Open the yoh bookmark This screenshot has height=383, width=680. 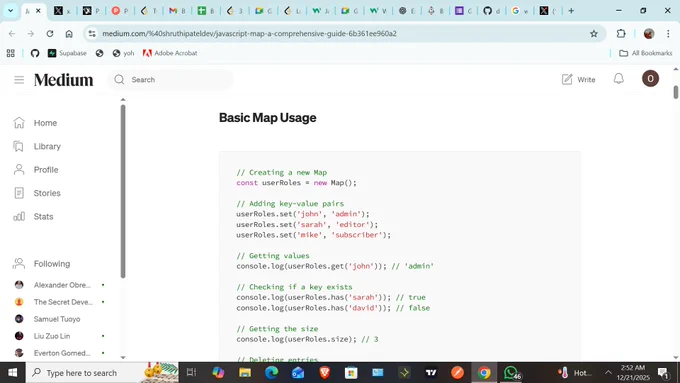click(123, 53)
